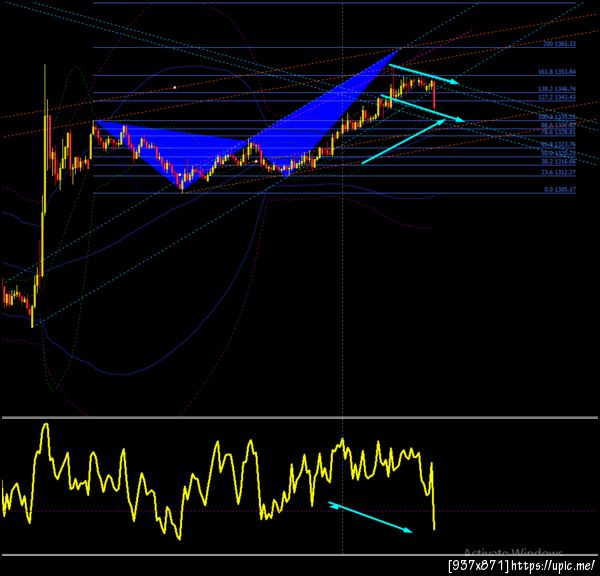Screen dimensions: 600x576
Task: Click the 200 1365.33 Fibonacci level label
Action: coord(559,44)
